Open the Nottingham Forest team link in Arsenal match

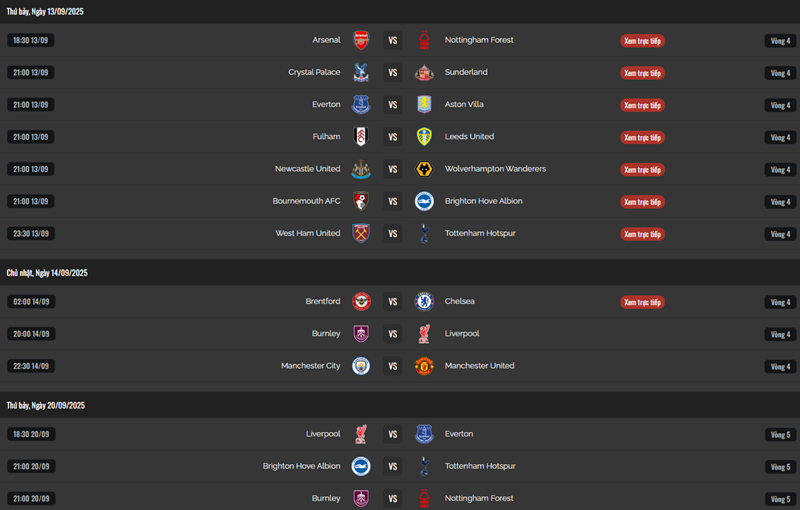tap(479, 40)
